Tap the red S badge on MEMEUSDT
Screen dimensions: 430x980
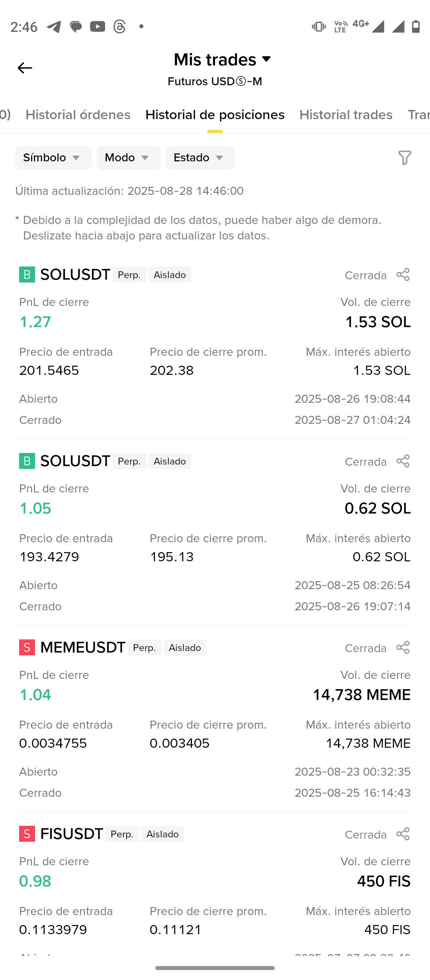pyautogui.click(x=27, y=647)
